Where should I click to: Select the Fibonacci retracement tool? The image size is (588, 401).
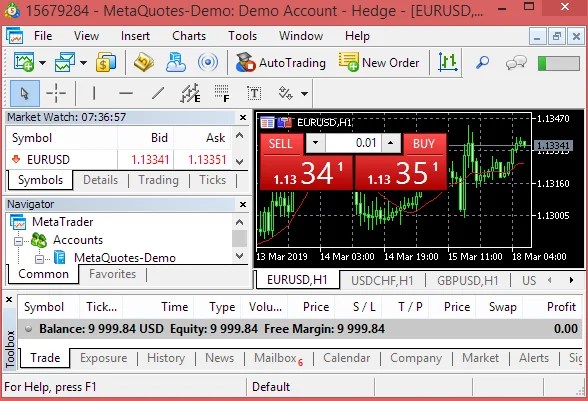(222, 93)
